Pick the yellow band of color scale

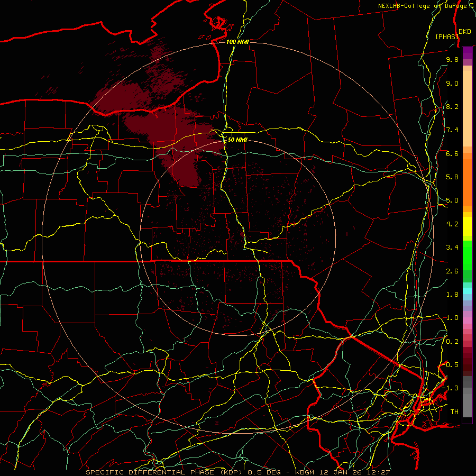(x=467, y=226)
